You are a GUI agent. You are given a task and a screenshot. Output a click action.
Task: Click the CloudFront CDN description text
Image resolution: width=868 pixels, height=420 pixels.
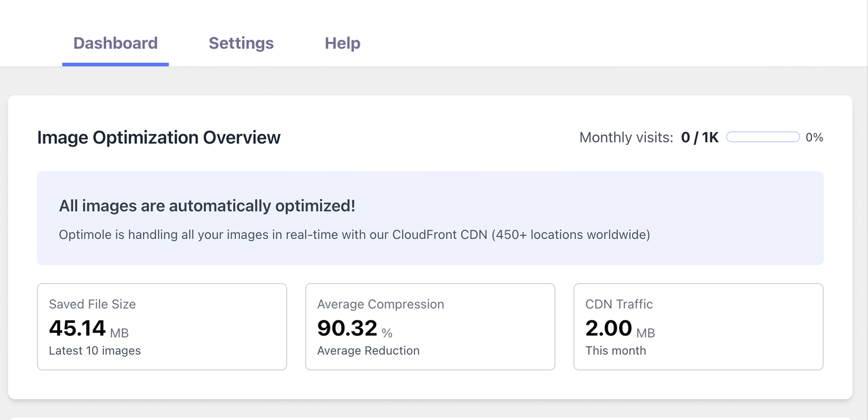[354, 234]
